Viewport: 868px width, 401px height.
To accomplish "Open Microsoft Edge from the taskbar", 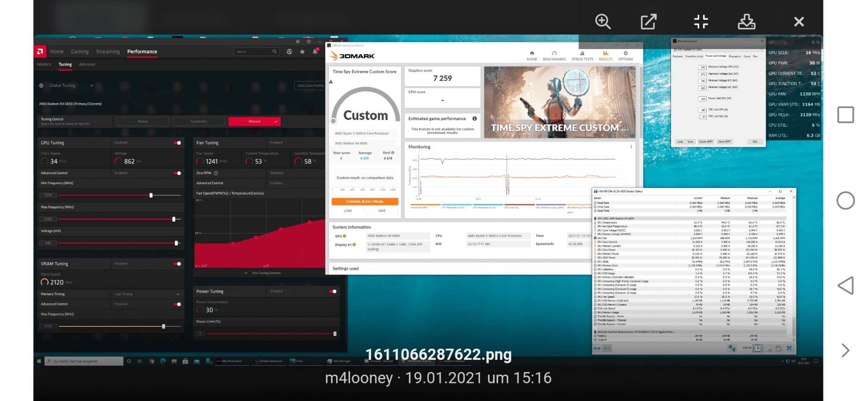I will [163, 361].
